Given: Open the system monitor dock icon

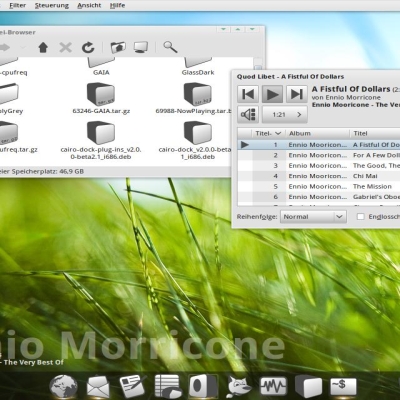Looking at the screenshot, I should click(x=273, y=386).
